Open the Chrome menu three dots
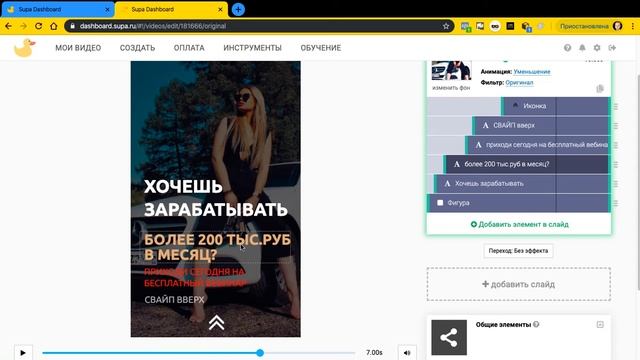The image size is (640, 360). tap(633, 26)
